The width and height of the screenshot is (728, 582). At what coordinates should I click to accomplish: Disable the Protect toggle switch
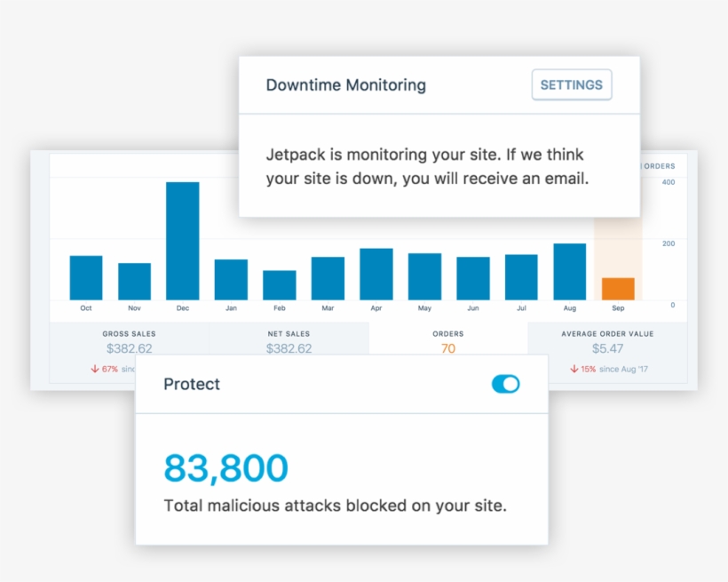click(x=505, y=384)
